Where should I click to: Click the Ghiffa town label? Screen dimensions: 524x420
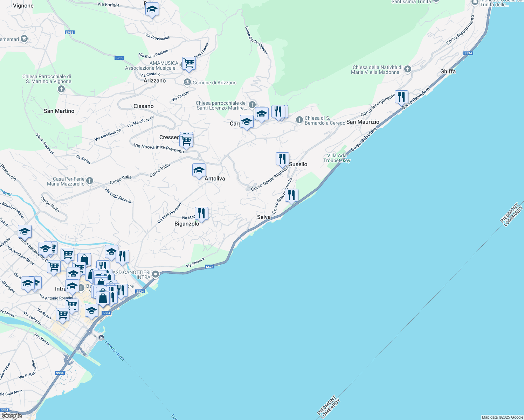pos(448,71)
